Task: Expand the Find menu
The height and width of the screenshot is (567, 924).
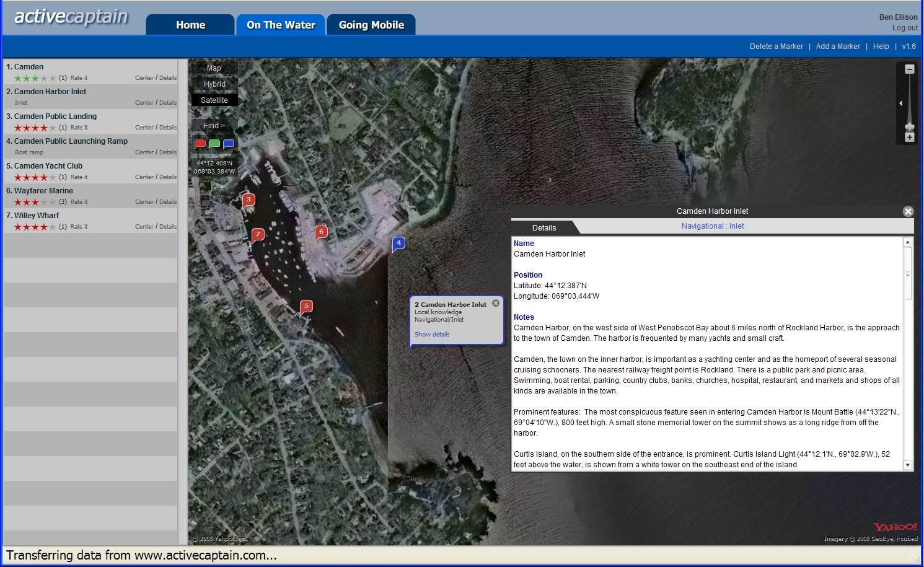Action: (214, 125)
